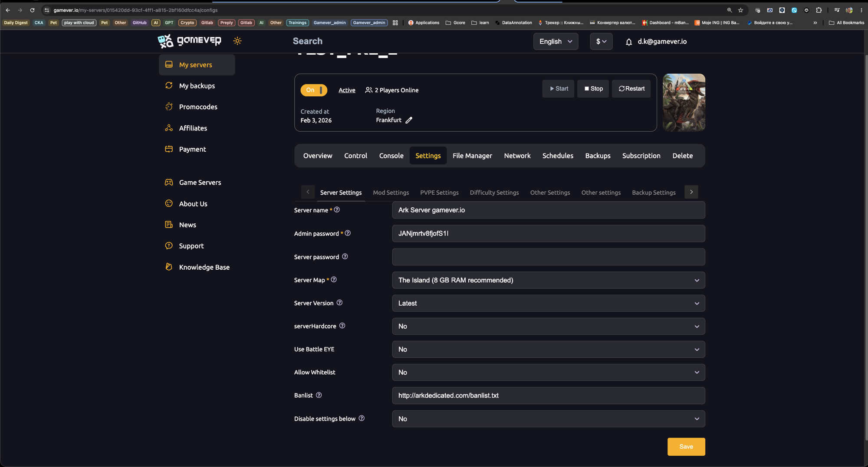Expand the Allow Whitelist dropdown
The height and width of the screenshot is (467, 868).
[549, 372]
